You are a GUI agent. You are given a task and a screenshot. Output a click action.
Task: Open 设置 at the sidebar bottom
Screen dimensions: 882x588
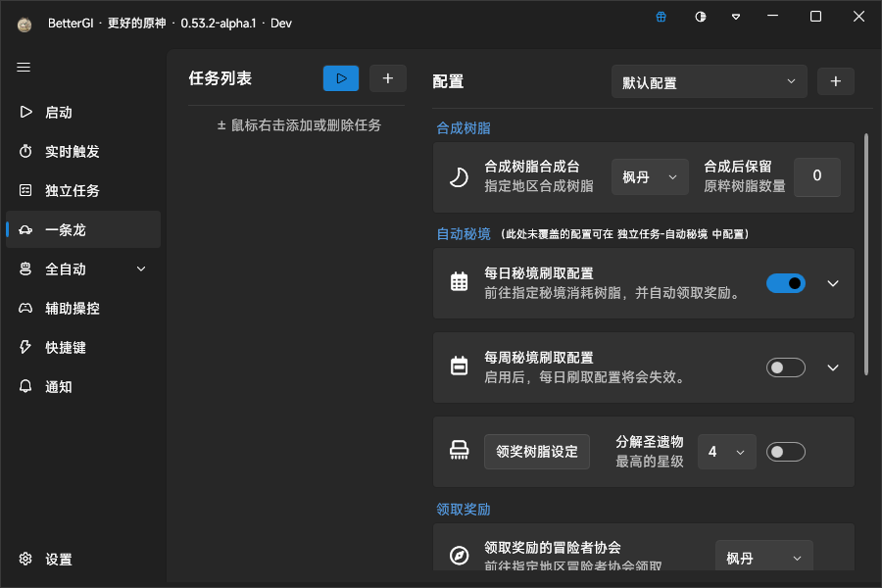pos(58,560)
